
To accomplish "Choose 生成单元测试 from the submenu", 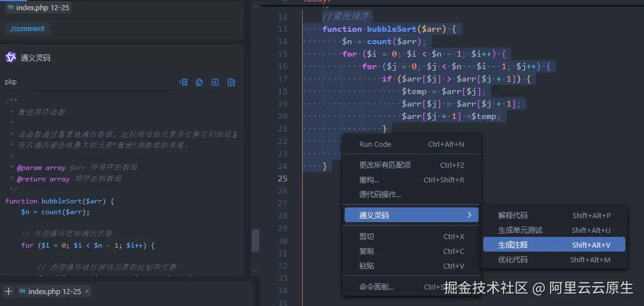I will coord(554,230).
